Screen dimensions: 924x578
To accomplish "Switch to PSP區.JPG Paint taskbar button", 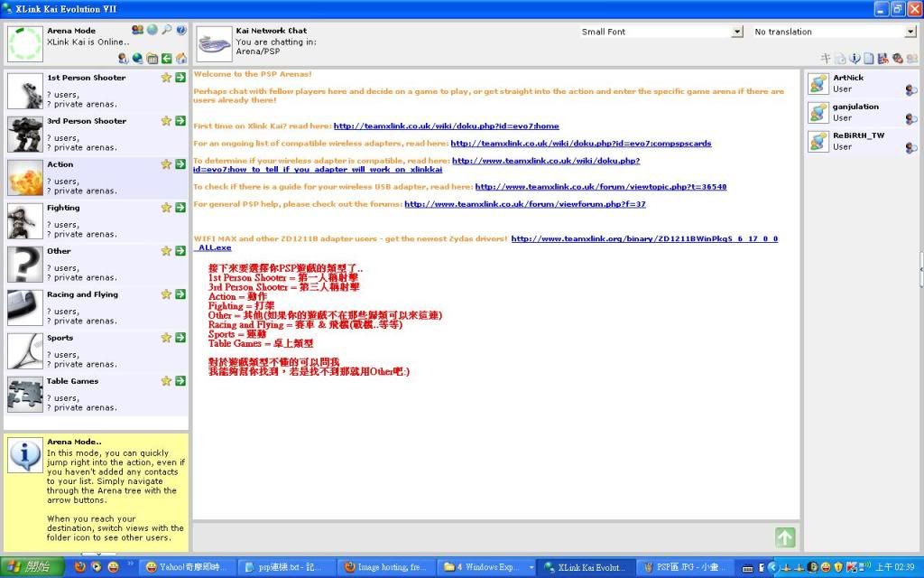I will click(x=686, y=567).
